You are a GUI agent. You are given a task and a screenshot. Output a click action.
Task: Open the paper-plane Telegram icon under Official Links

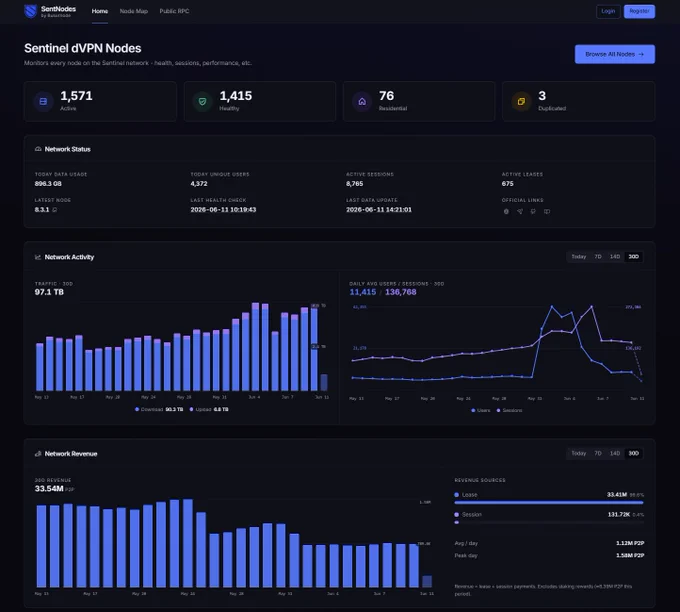click(x=520, y=212)
